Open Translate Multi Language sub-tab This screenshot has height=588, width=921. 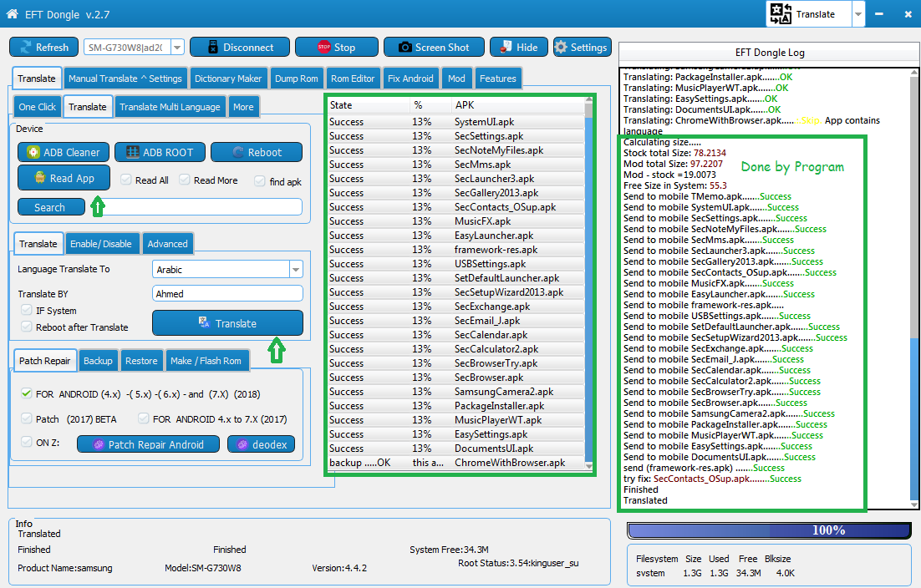coord(170,107)
